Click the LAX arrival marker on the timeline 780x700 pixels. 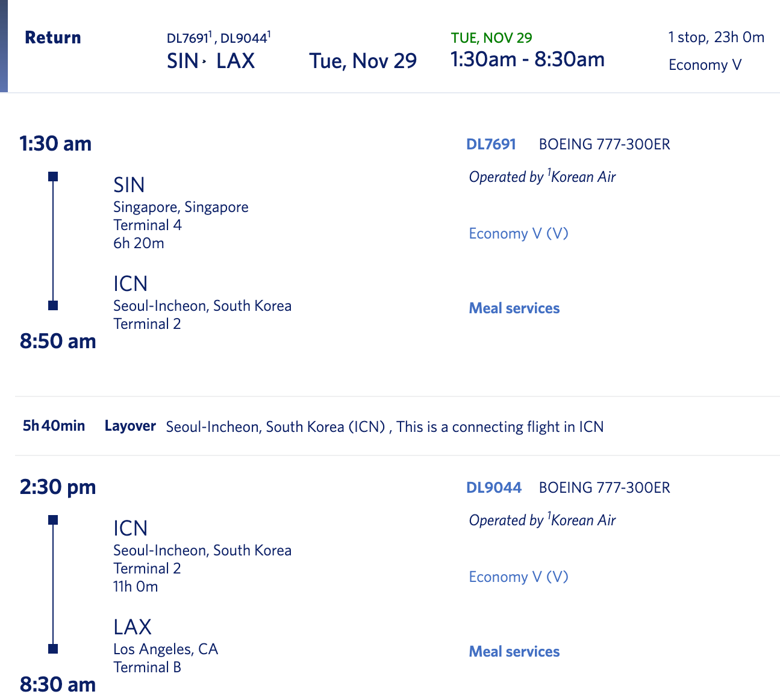(53, 649)
